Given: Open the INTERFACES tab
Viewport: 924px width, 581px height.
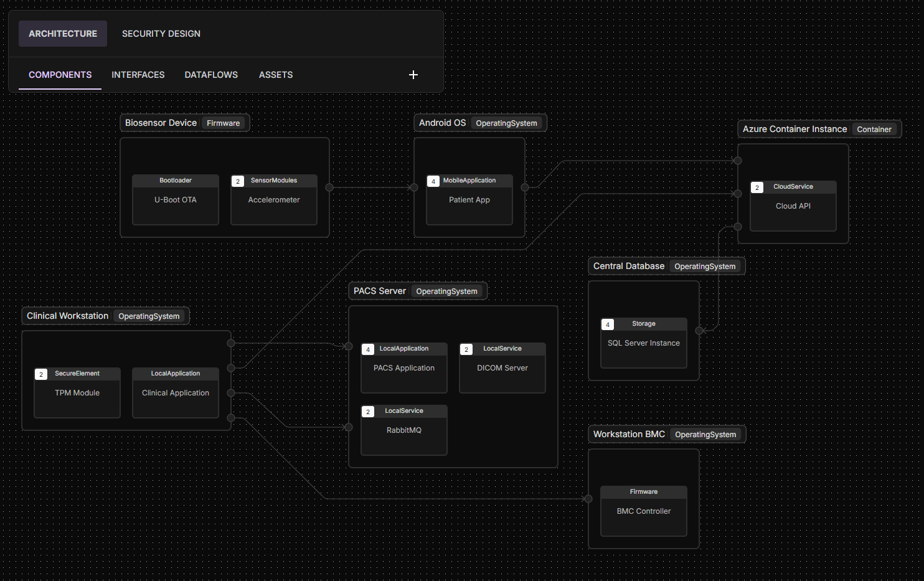Looking at the screenshot, I should click(x=138, y=75).
